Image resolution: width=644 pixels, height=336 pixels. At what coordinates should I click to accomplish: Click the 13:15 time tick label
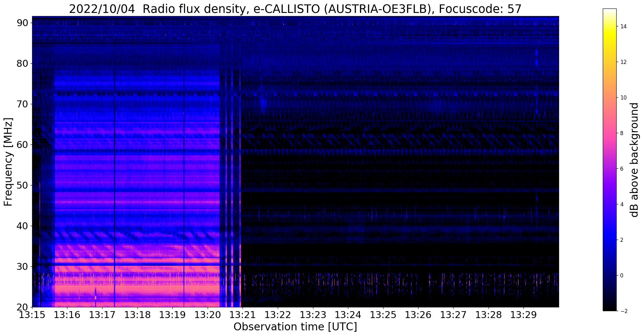[32, 315]
